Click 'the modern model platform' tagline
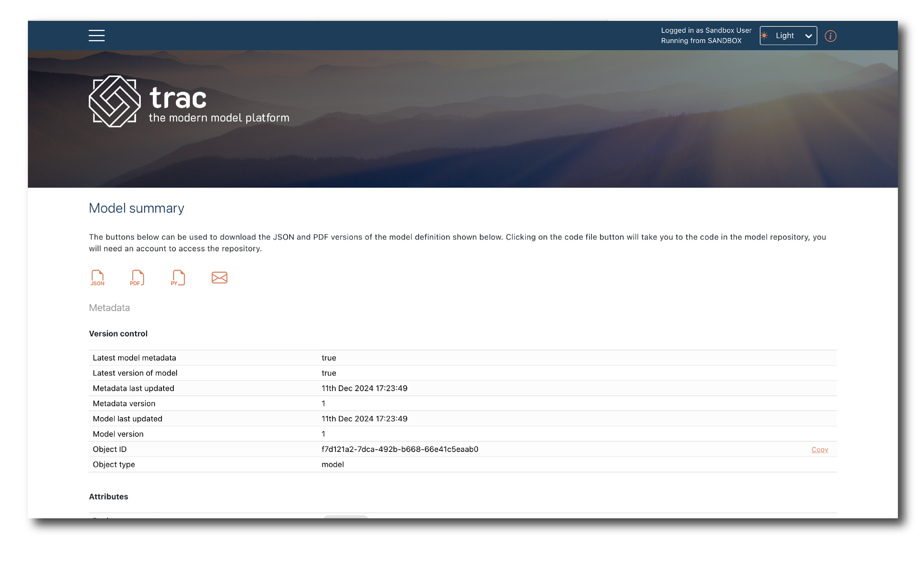 (x=219, y=118)
